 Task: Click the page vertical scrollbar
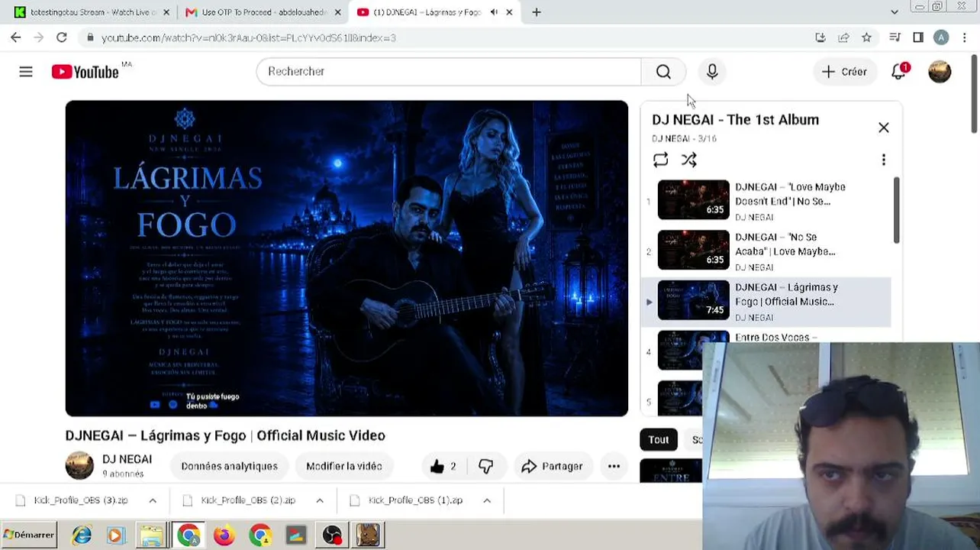pos(974,92)
